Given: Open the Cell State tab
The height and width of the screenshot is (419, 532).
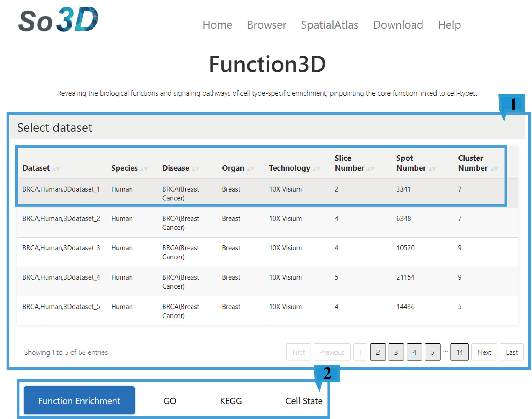Looking at the screenshot, I should click(x=304, y=401).
